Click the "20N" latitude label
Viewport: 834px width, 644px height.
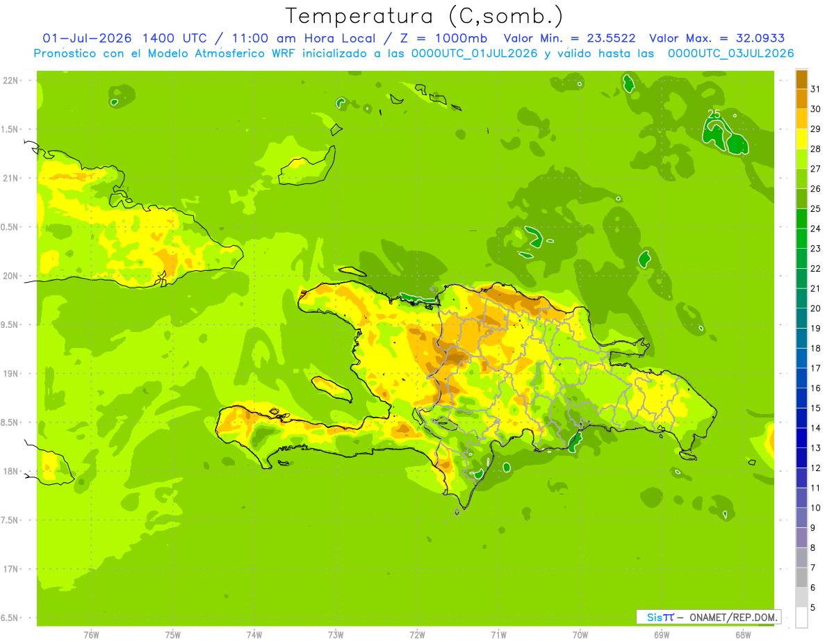(x=10, y=276)
